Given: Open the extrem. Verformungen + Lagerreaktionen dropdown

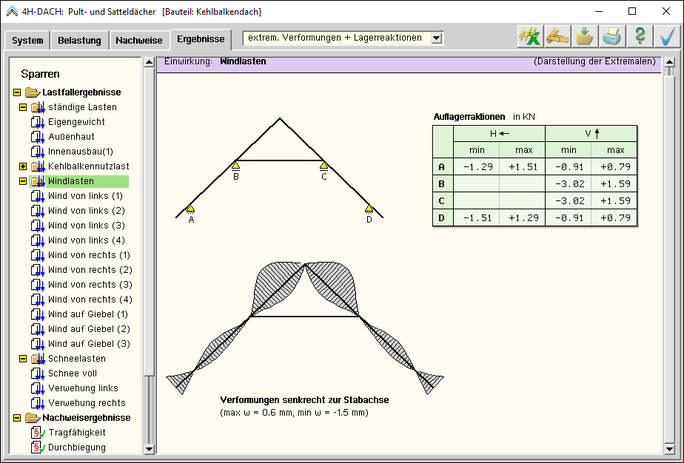Looking at the screenshot, I should [x=436, y=38].
